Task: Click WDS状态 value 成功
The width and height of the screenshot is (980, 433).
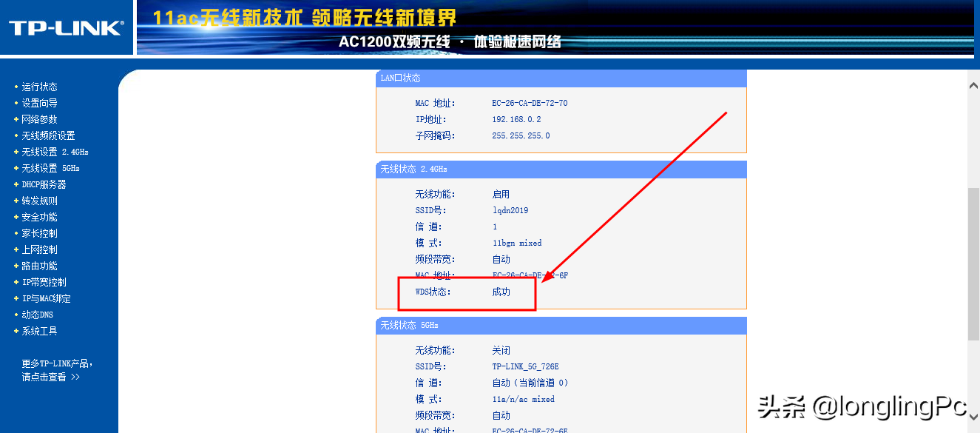Action: tap(501, 292)
